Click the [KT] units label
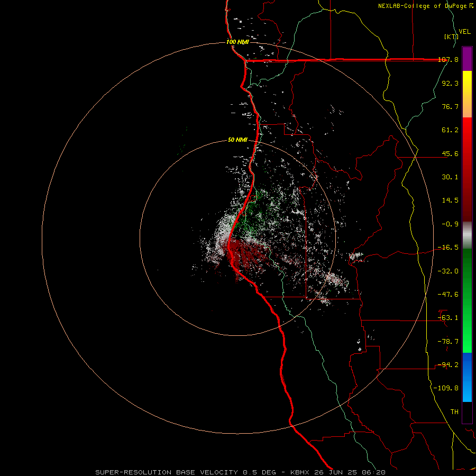This screenshot has height=476, width=476. click(451, 36)
